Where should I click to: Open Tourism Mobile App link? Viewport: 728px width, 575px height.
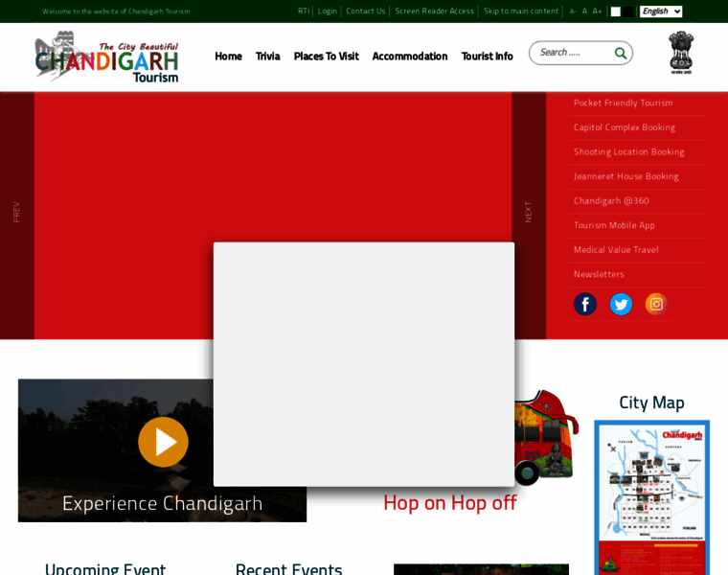coord(614,225)
